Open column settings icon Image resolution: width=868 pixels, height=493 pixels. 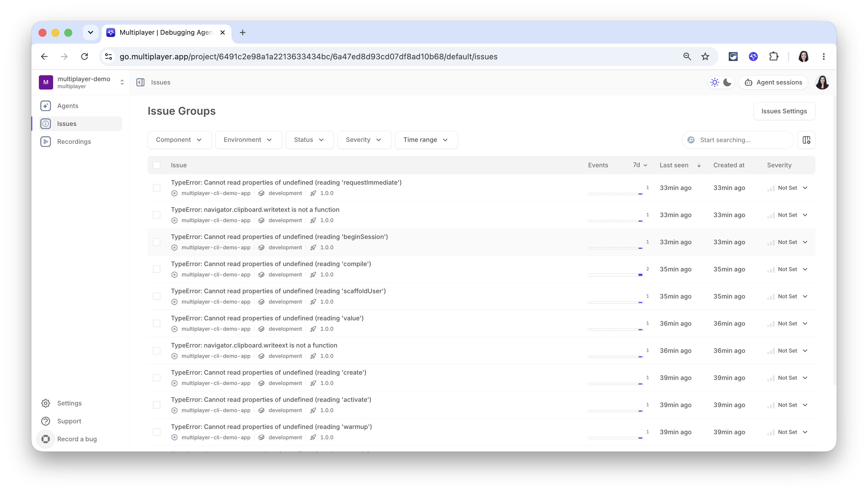(x=806, y=140)
